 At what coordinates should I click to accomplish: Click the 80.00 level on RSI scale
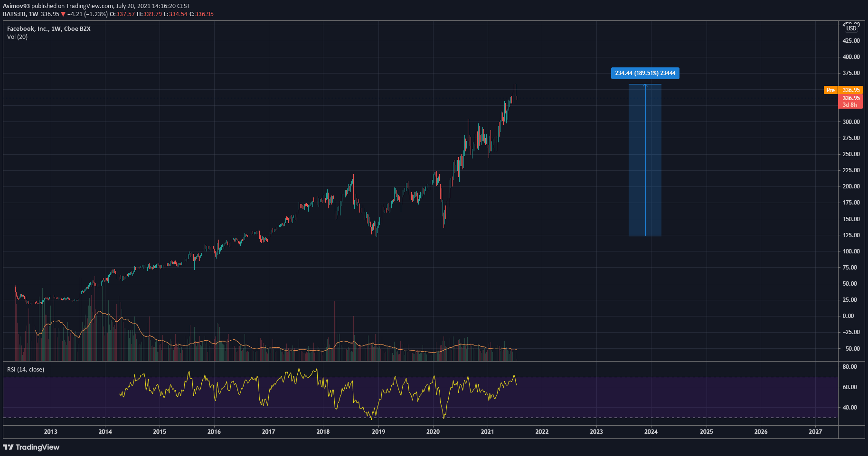coord(849,367)
